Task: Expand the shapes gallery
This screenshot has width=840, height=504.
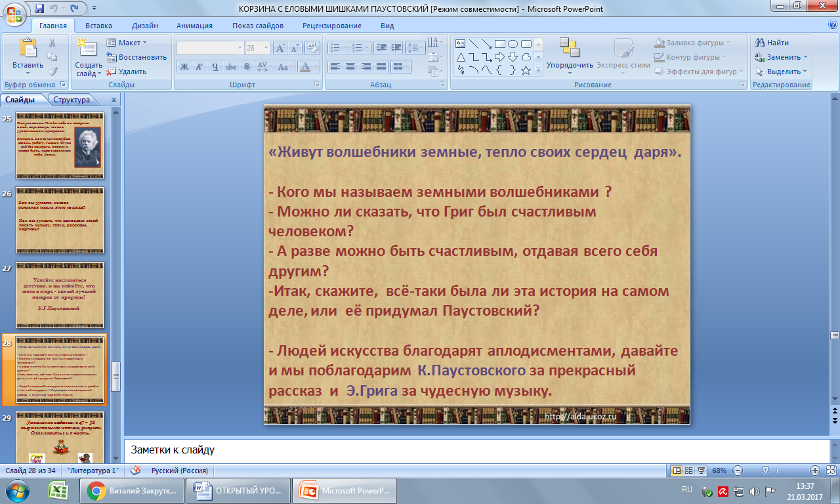Action: pos(538,70)
